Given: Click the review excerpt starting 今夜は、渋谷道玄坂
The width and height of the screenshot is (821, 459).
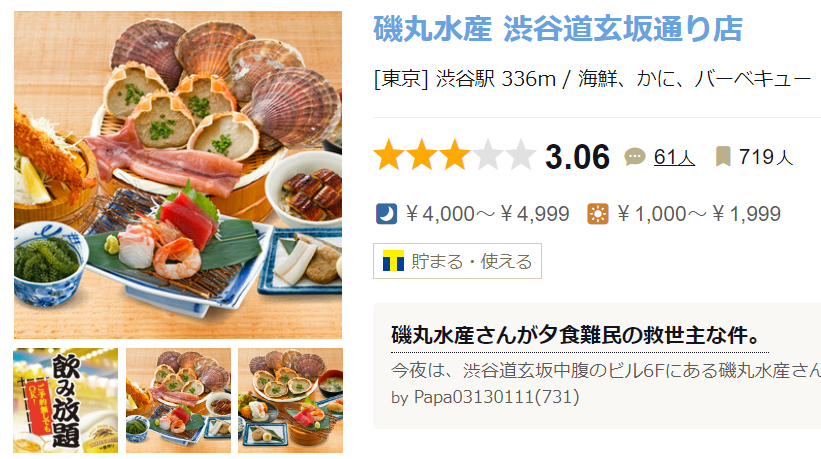Looking at the screenshot, I should pos(606,370).
